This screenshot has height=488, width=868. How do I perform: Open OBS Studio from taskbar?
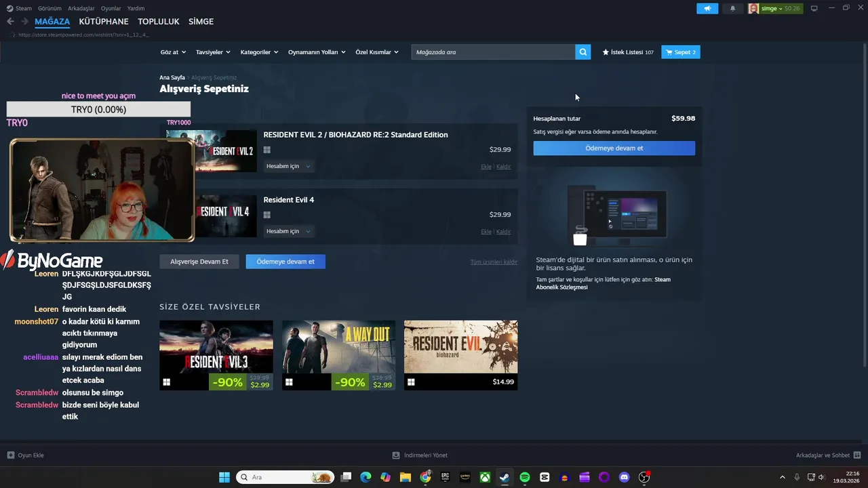pos(644,477)
